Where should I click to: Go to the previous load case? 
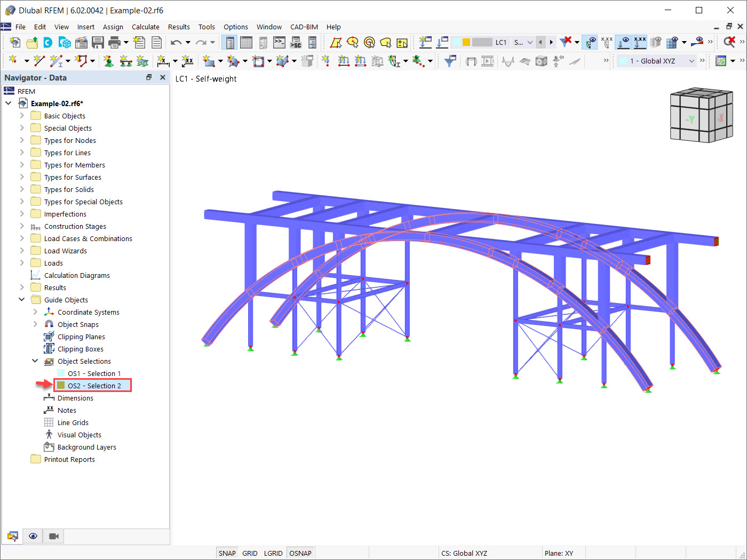tap(541, 42)
